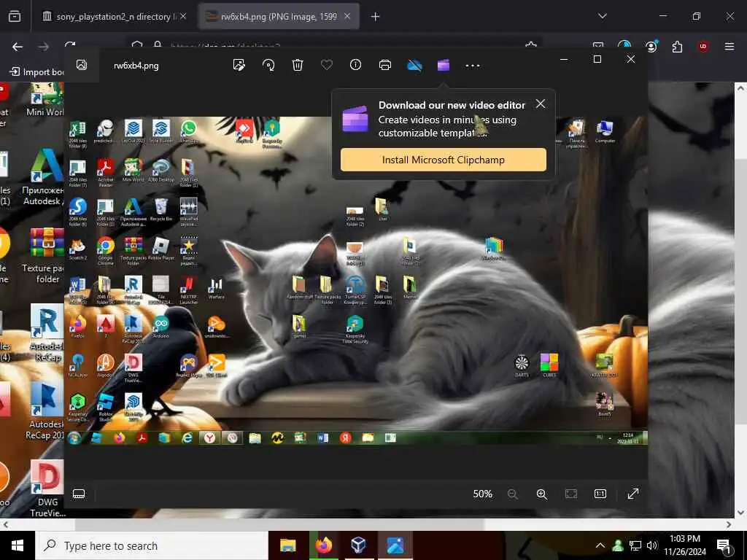Screen dimensions: 747x560
Task: Switch to Firefox on the taskbar
Action: (x=323, y=545)
